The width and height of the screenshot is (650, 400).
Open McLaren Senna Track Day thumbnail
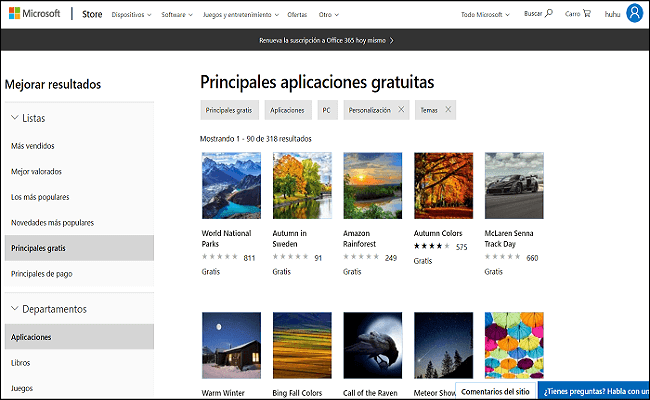click(x=514, y=185)
